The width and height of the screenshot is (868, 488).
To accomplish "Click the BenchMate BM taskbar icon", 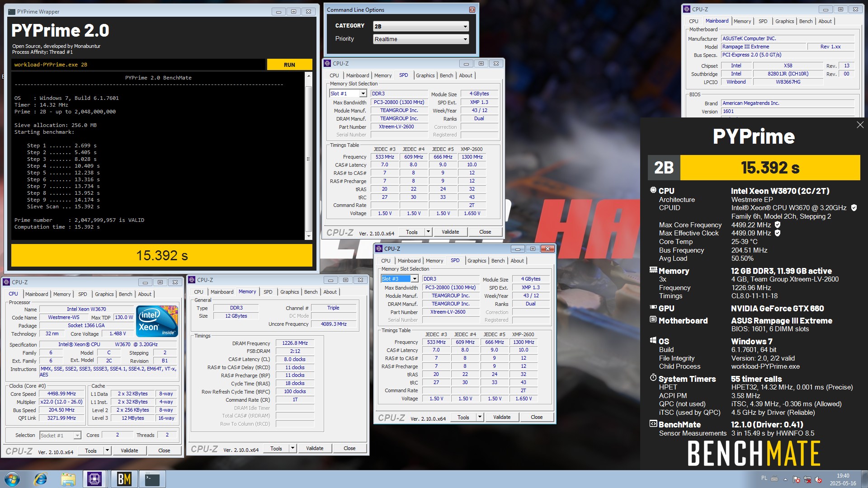I will [124, 479].
